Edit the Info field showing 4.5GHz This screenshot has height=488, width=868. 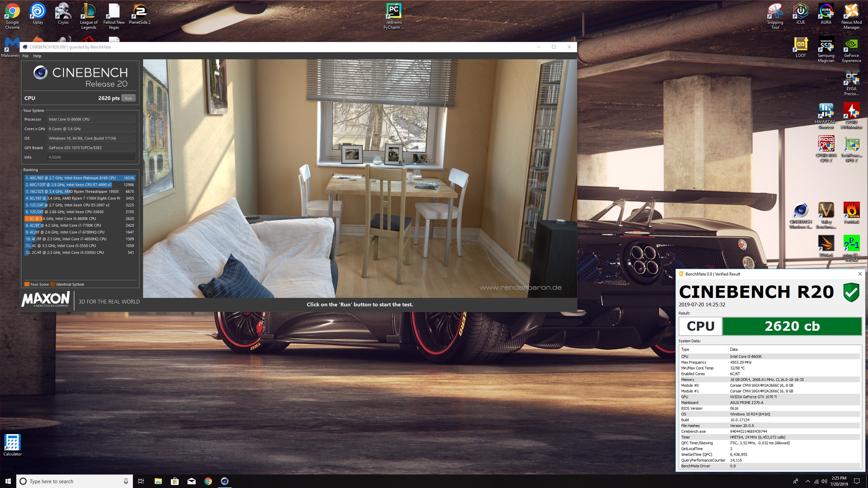pyautogui.click(x=91, y=157)
